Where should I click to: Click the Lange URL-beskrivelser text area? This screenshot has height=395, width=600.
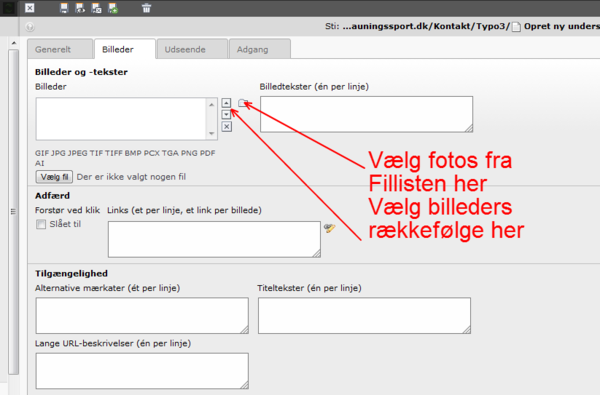142,371
